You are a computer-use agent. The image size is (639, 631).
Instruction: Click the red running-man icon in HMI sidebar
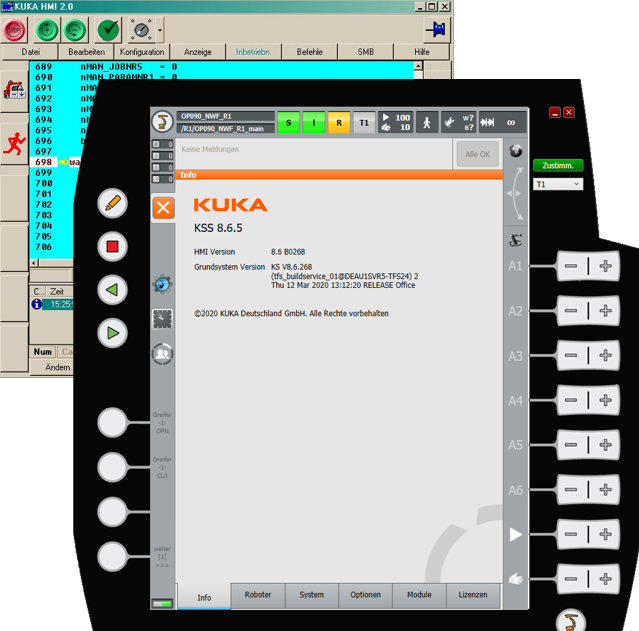point(14,143)
